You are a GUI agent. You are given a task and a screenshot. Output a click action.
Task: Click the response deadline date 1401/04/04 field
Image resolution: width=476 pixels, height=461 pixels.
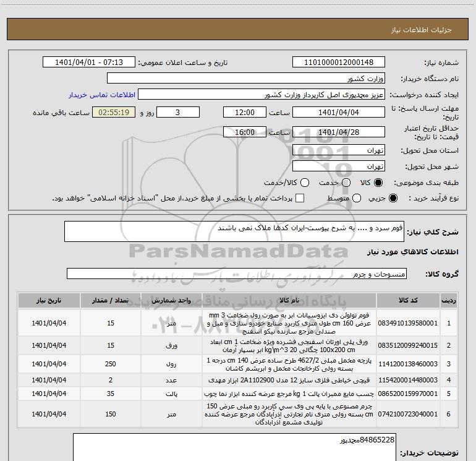[x=339, y=112]
